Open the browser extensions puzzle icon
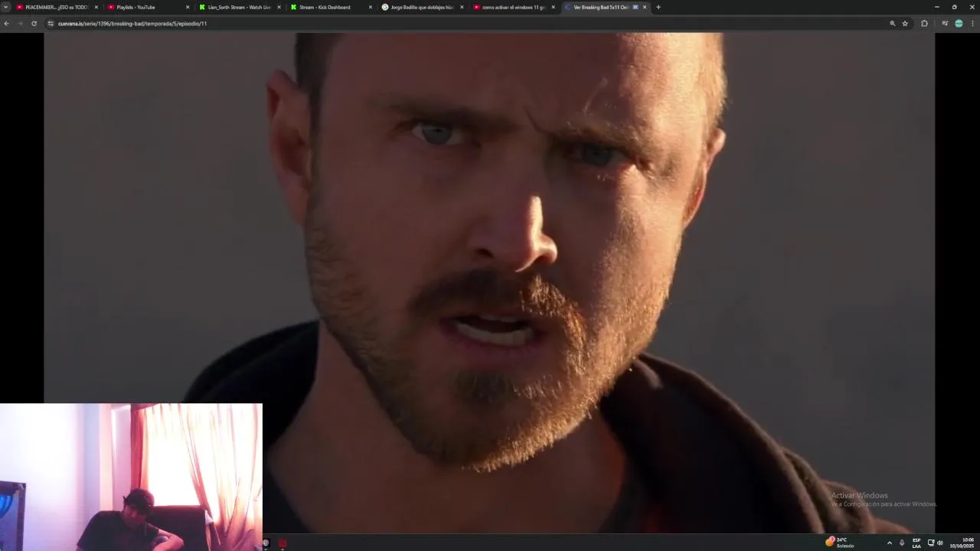The height and width of the screenshot is (551, 980). [x=924, y=24]
